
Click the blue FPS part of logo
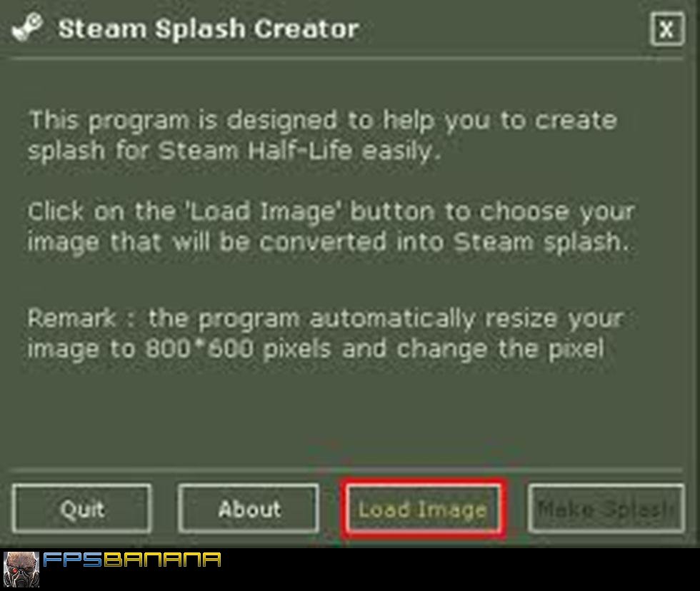[x=73, y=560]
